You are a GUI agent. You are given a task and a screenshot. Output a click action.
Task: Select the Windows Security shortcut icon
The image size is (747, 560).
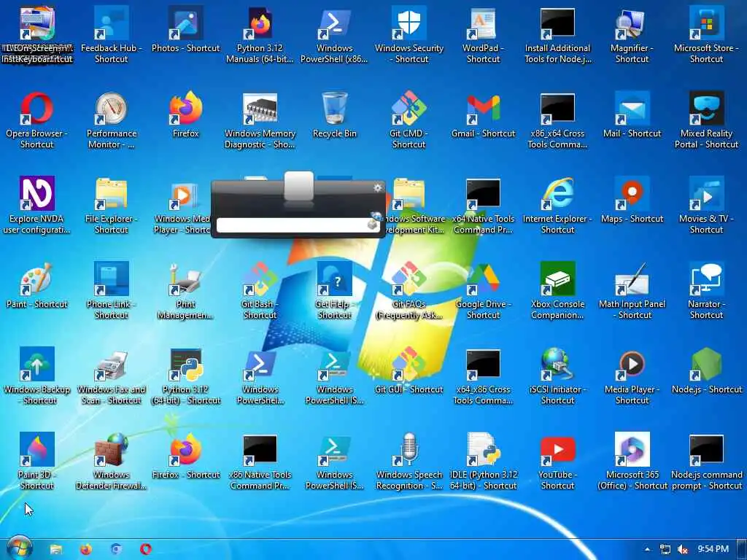click(409, 34)
